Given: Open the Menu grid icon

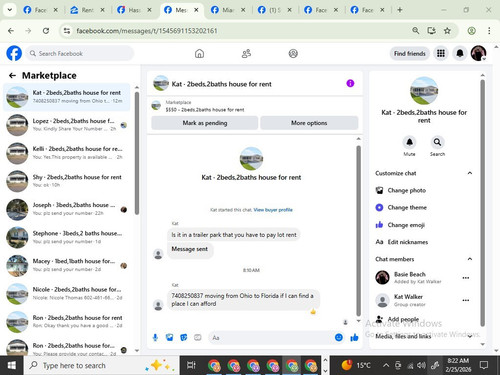Looking at the screenshot, I should click(441, 53).
